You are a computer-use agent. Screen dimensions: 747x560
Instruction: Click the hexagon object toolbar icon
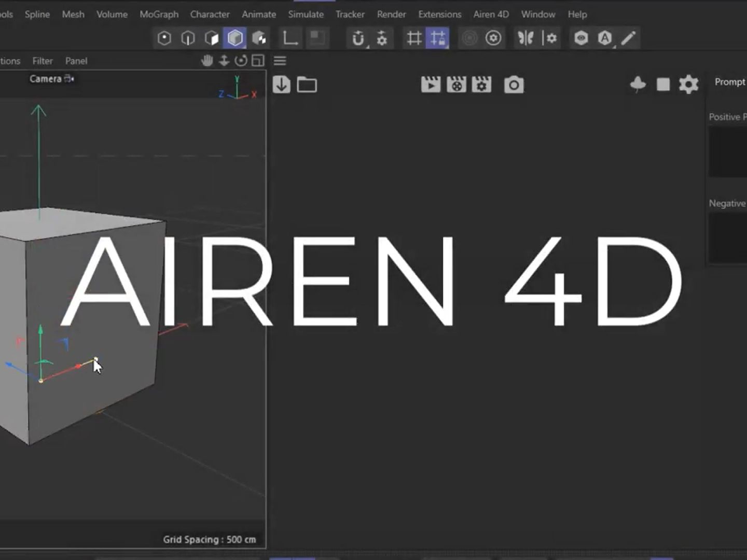point(581,38)
